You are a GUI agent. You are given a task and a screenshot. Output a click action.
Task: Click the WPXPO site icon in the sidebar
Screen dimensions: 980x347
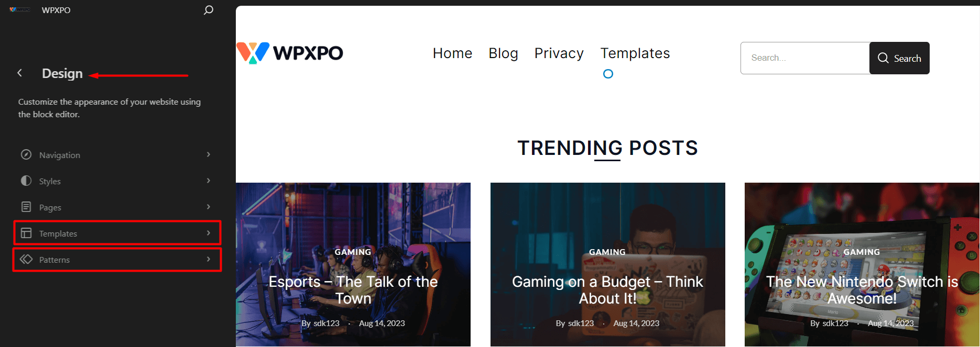tap(20, 9)
